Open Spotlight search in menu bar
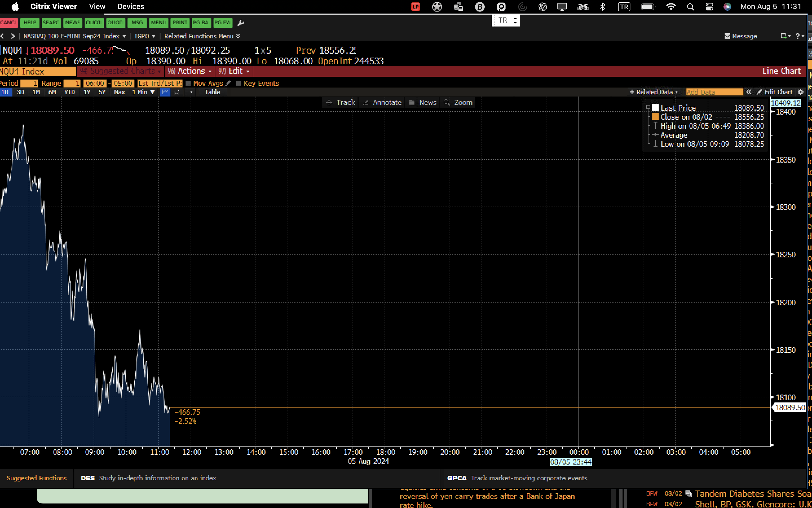This screenshot has height=508, width=812. tap(690, 7)
